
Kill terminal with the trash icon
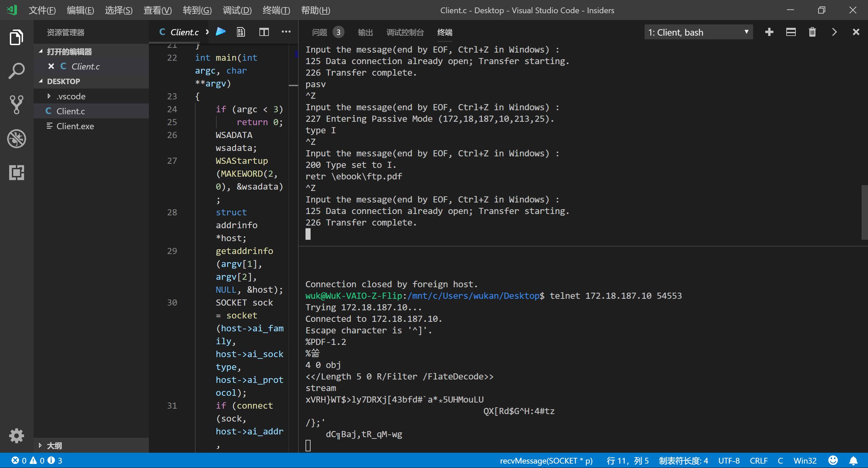tap(812, 32)
